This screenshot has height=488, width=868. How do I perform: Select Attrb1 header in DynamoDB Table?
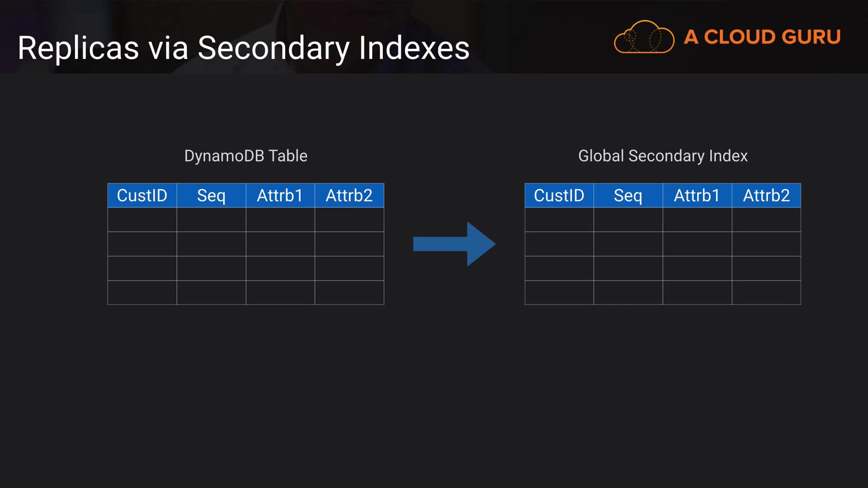coord(280,196)
